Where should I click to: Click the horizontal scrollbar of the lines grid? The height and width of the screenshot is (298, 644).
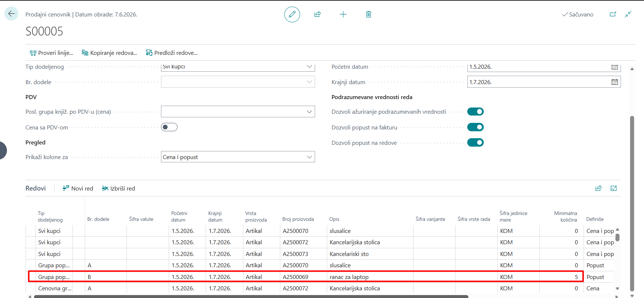(251, 297)
